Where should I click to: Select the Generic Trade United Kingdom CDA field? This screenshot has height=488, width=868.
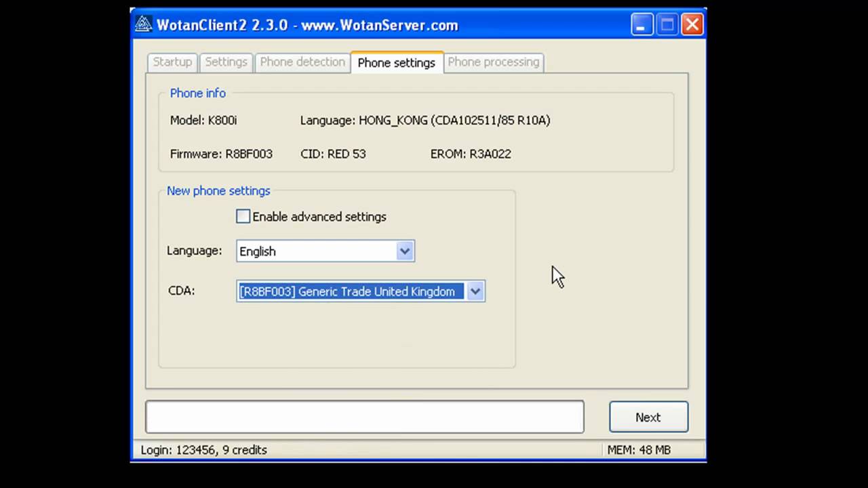361,291
